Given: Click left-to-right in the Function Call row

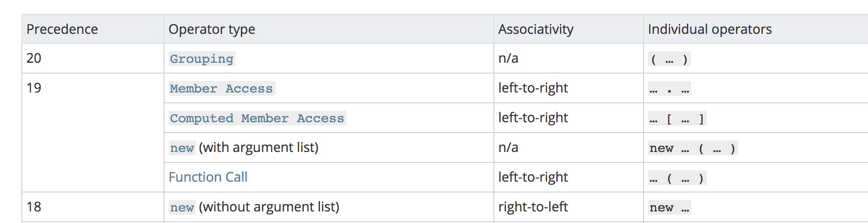Looking at the screenshot, I should [533, 177].
